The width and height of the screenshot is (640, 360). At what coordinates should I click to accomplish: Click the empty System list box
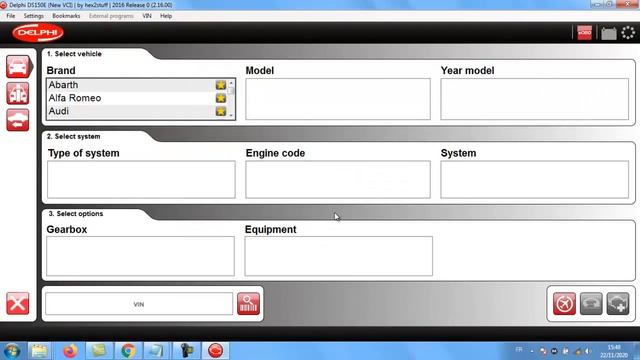pyautogui.click(x=535, y=180)
